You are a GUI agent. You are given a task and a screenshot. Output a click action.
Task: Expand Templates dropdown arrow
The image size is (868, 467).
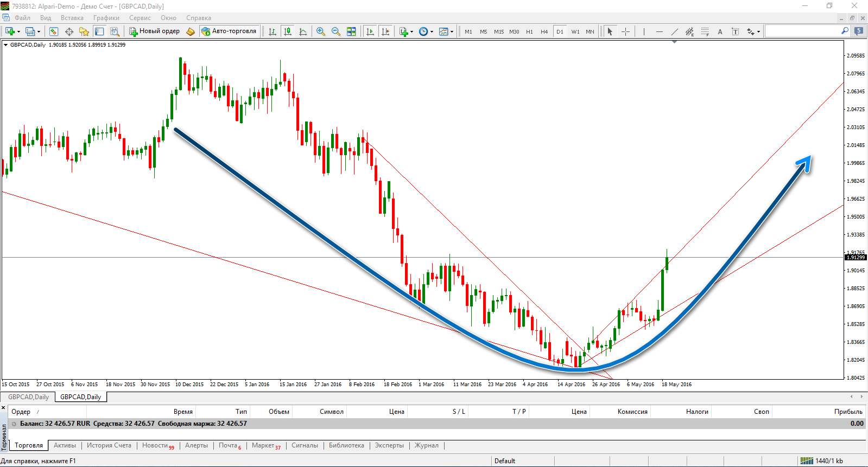[452, 31]
